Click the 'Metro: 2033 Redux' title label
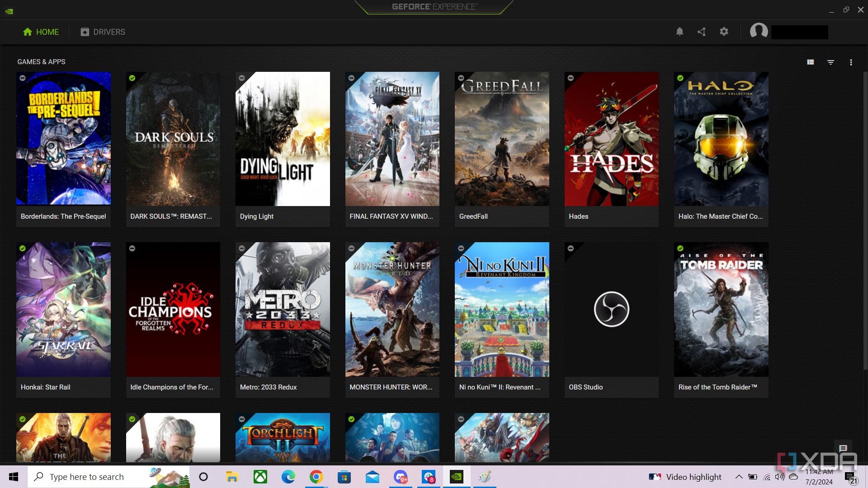 click(268, 387)
